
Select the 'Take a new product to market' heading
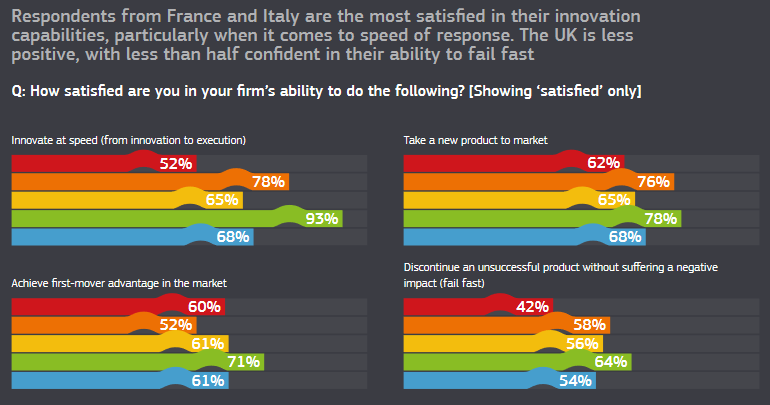(474, 139)
